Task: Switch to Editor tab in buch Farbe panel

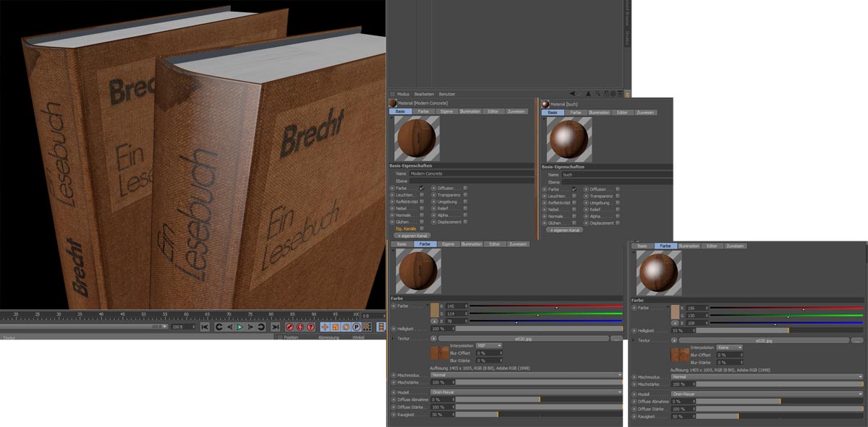Action: [x=712, y=246]
